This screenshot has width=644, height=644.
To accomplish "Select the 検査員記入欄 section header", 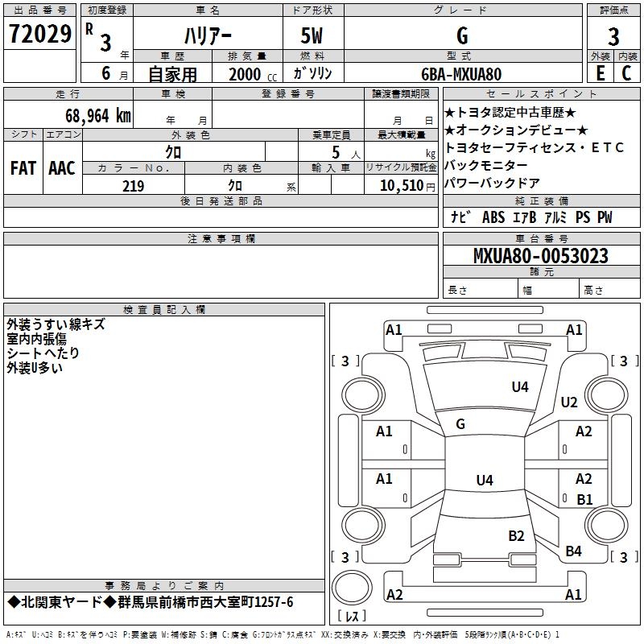I will [164, 310].
